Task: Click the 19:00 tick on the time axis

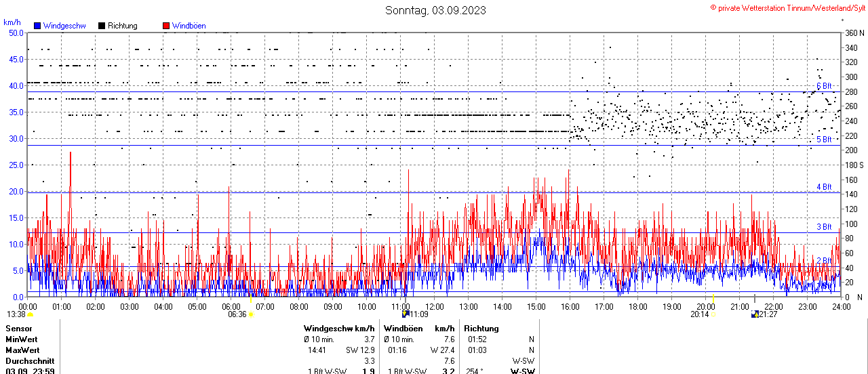Action: point(672,306)
